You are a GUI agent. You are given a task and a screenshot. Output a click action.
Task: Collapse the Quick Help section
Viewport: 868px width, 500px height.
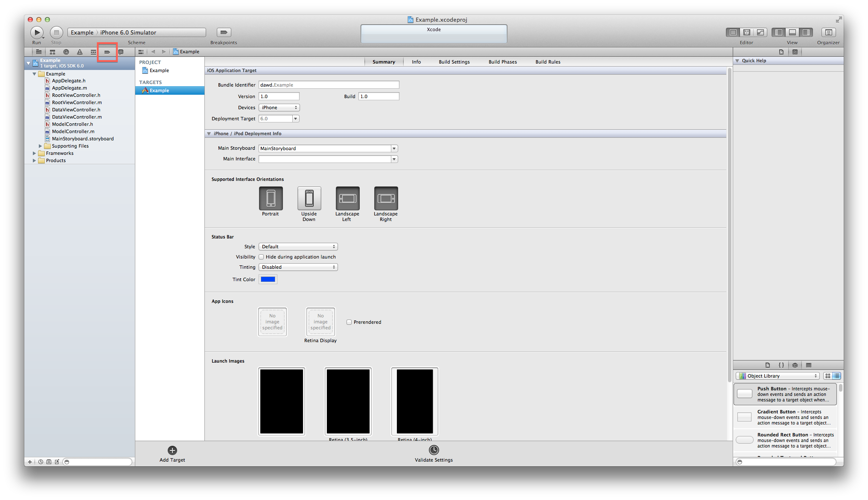737,61
